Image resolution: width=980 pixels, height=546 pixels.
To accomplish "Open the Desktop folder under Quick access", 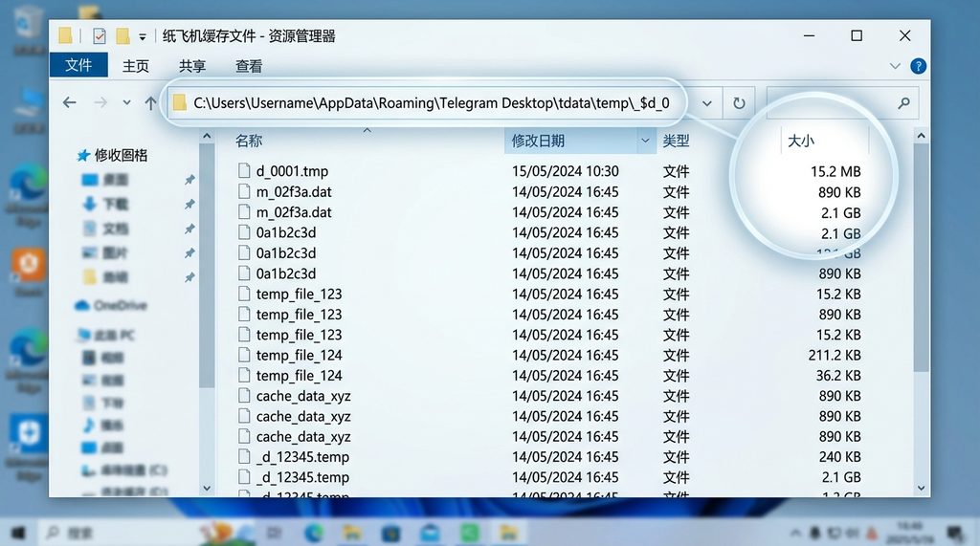I will (105, 180).
